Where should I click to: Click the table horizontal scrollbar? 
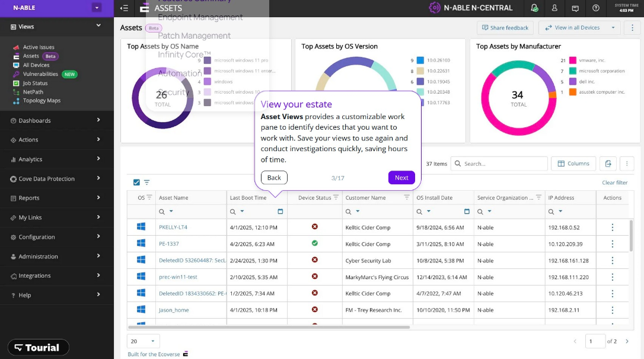269,328
